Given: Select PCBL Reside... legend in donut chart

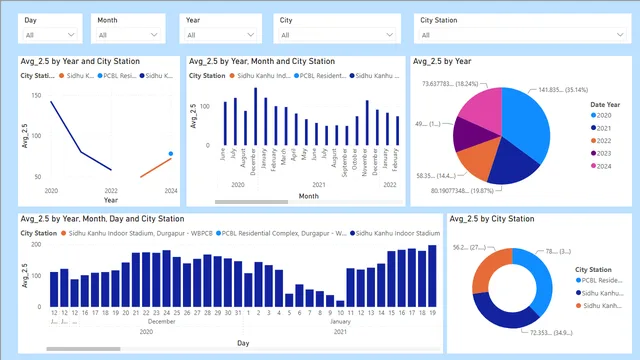Looking at the screenshot, I should (x=599, y=280).
